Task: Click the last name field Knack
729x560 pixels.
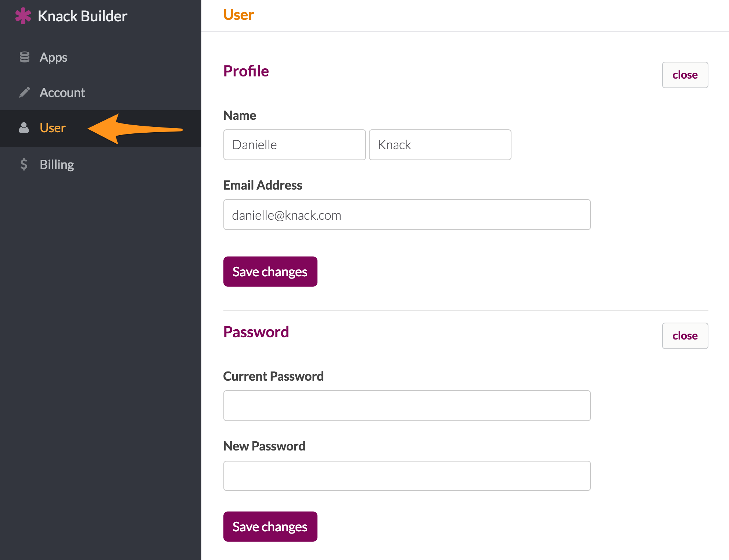Action: point(440,145)
